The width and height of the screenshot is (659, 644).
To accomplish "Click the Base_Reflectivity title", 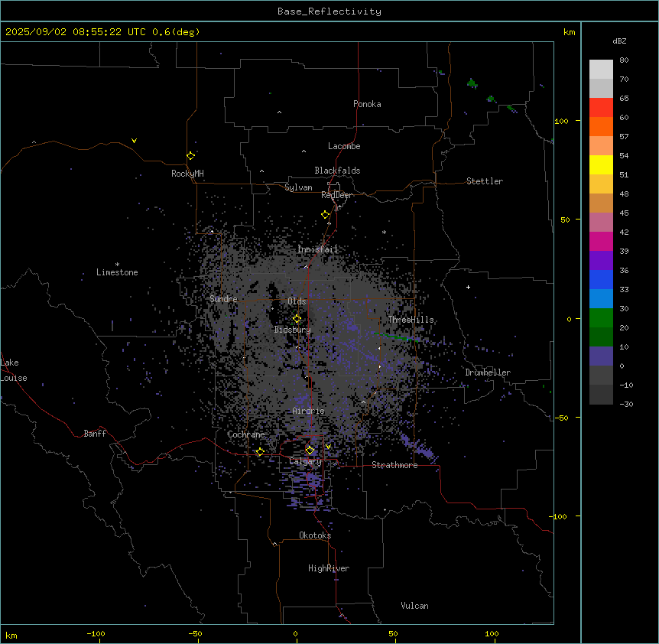I will (x=329, y=11).
